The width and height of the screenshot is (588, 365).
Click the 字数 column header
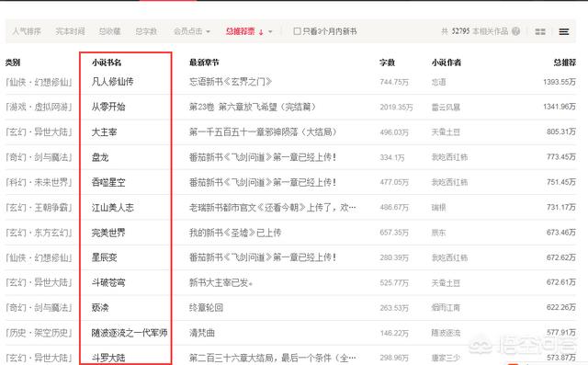point(387,63)
